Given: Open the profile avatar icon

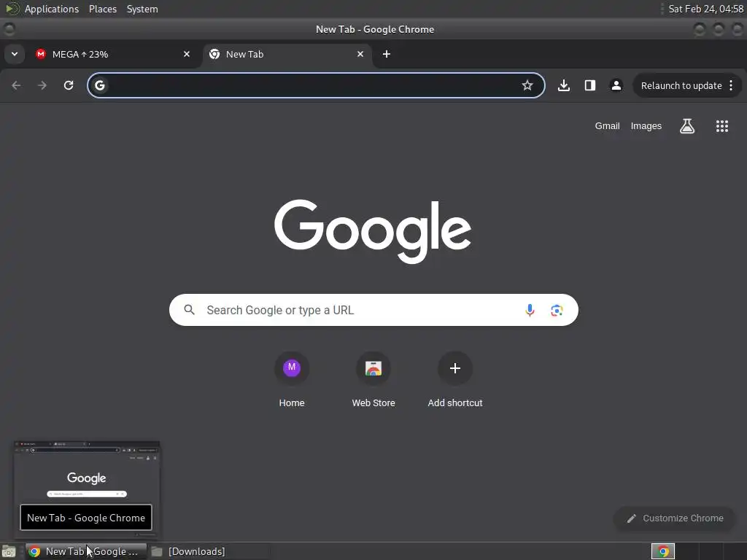Looking at the screenshot, I should click(616, 85).
